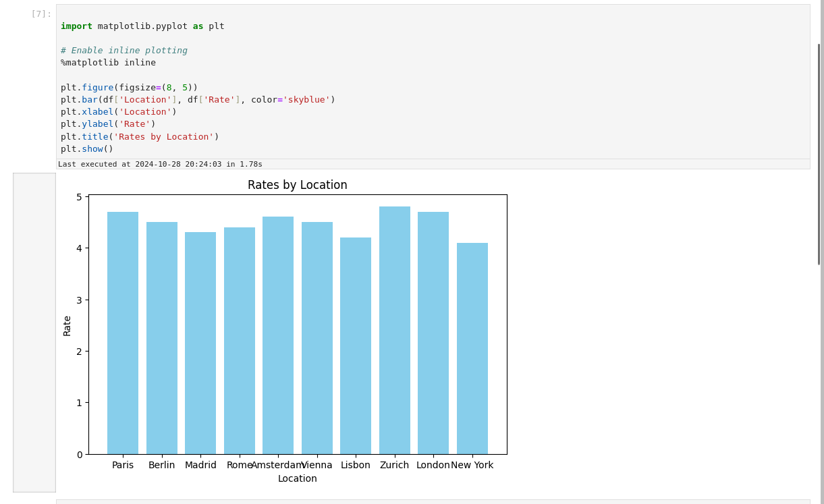This screenshot has height=504, width=824.
Task: Click the tallest bar, Zurich
Action: pyautogui.click(x=395, y=330)
